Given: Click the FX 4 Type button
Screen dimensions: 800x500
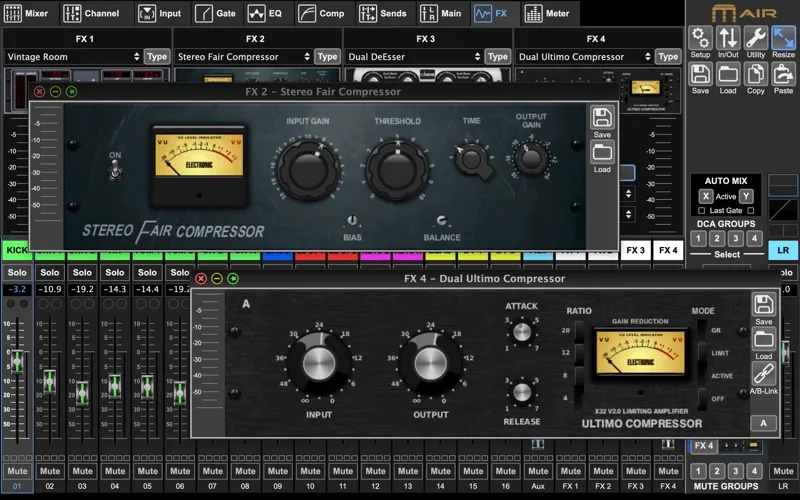Looking at the screenshot, I should coord(668,57).
